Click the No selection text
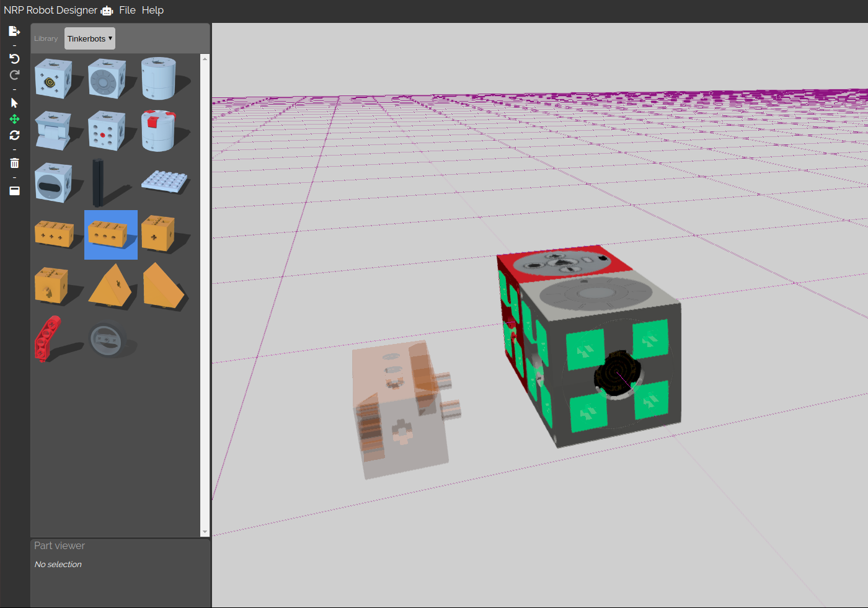The image size is (868, 608). coord(58,564)
